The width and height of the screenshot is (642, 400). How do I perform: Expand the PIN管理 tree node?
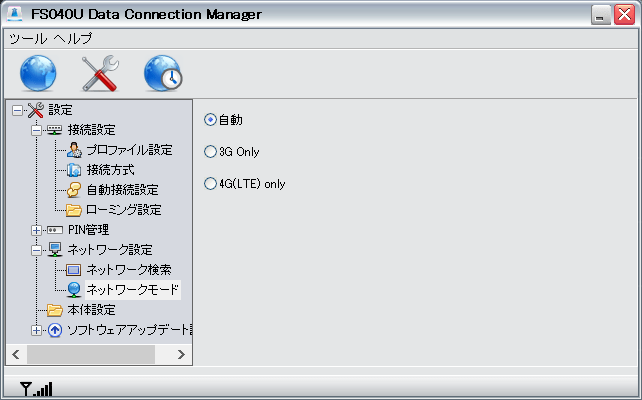point(36,230)
